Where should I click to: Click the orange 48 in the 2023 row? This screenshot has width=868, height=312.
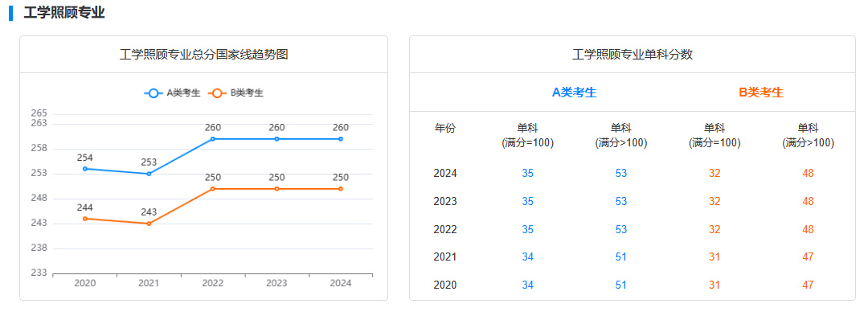pyautogui.click(x=809, y=201)
